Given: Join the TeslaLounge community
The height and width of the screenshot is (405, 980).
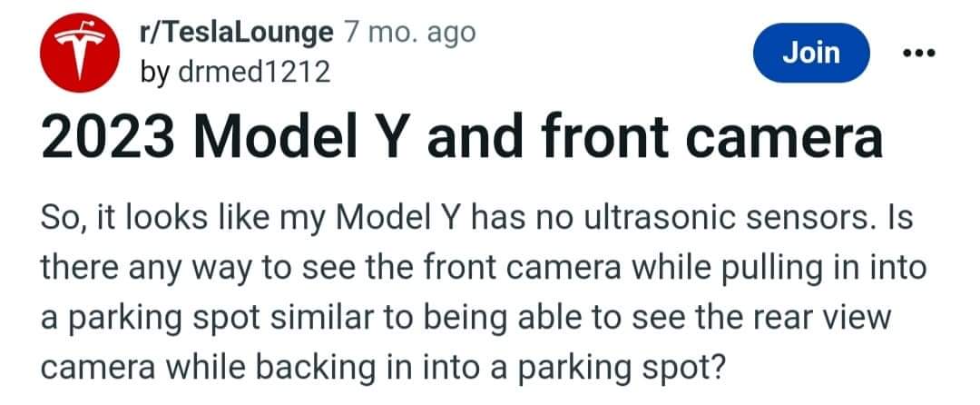Looking at the screenshot, I should pyautogui.click(x=811, y=53).
